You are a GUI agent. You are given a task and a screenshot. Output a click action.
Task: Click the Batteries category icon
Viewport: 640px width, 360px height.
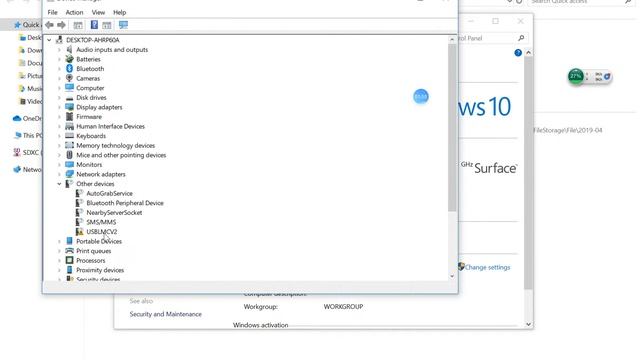(69, 59)
